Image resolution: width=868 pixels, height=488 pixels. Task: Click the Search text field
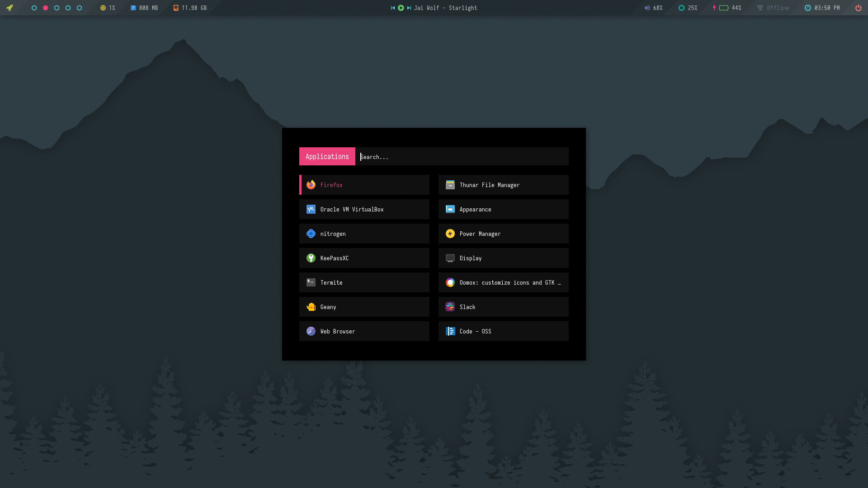[x=461, y=157]
